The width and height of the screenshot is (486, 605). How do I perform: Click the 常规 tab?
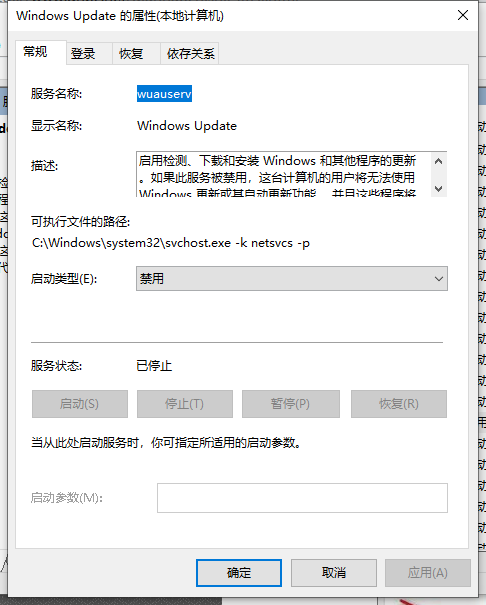point(35,52)
